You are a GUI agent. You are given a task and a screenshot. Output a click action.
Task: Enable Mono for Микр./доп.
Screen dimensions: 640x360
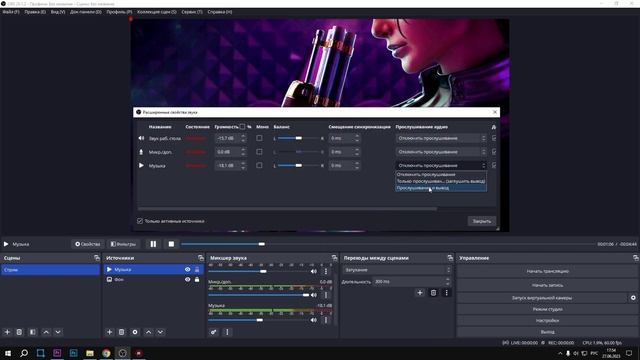259,152
